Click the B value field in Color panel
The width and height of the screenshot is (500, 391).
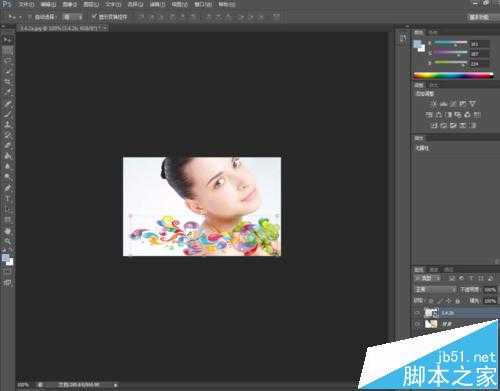480,63
